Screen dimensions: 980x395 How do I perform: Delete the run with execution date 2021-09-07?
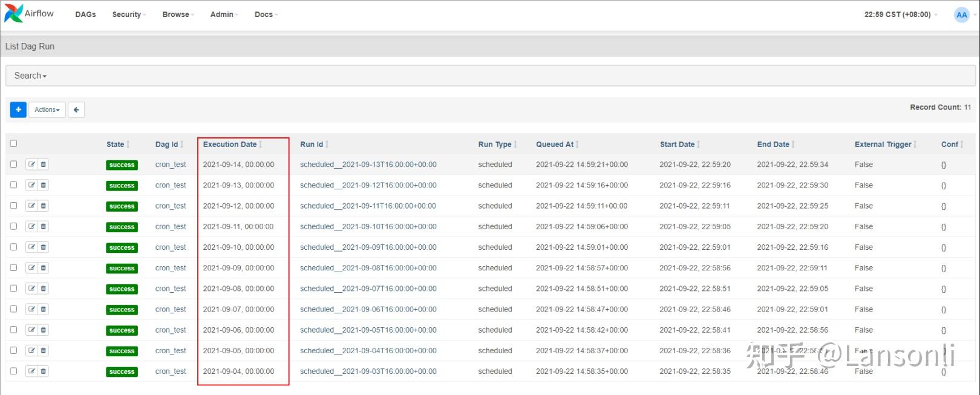click(44, 309)
